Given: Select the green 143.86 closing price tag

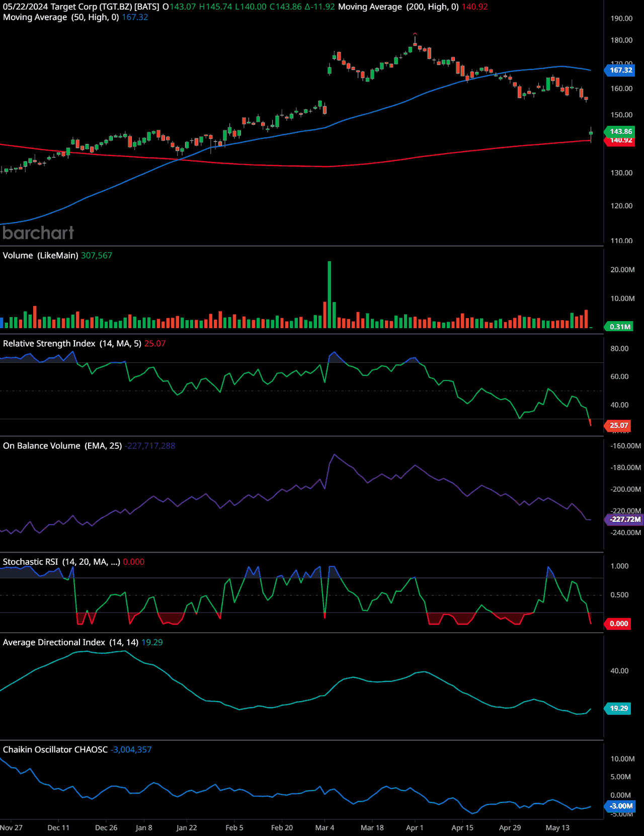Looking at the screenshot, I should pos(620,131).
